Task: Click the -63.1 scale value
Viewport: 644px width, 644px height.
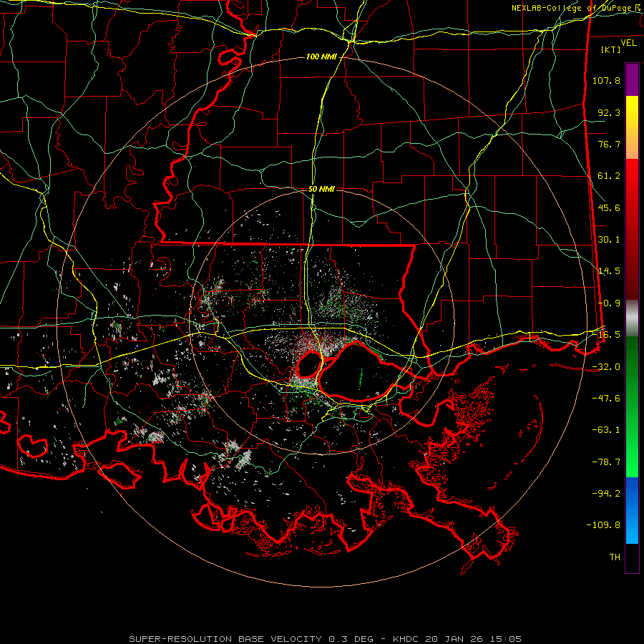Action: click(x=606, y=430)
